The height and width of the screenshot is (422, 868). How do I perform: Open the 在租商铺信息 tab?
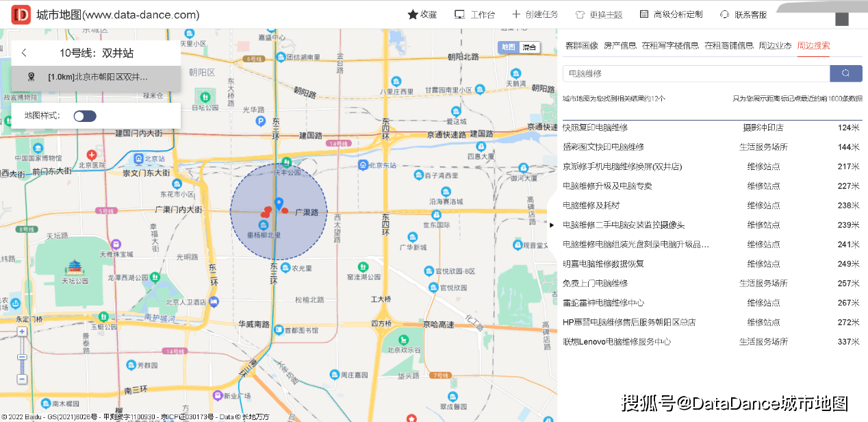pos(729,46)
